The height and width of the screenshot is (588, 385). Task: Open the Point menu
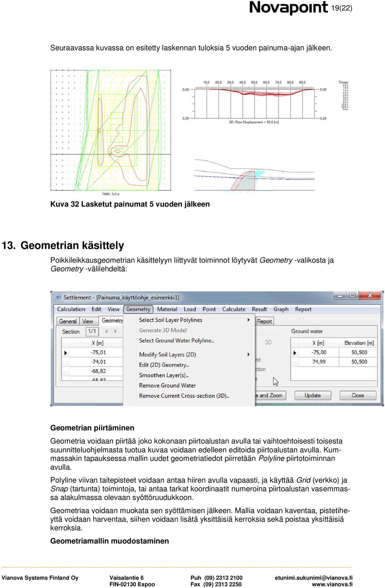point(209,309)
